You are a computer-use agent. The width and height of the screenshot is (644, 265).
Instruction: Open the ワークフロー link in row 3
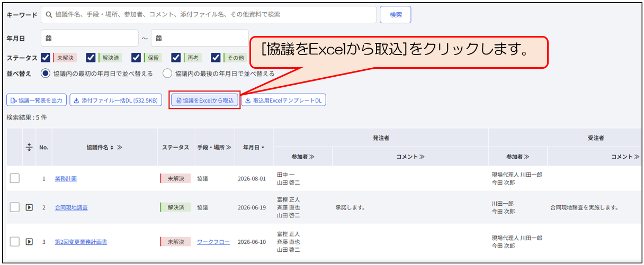tap(213, 242)
